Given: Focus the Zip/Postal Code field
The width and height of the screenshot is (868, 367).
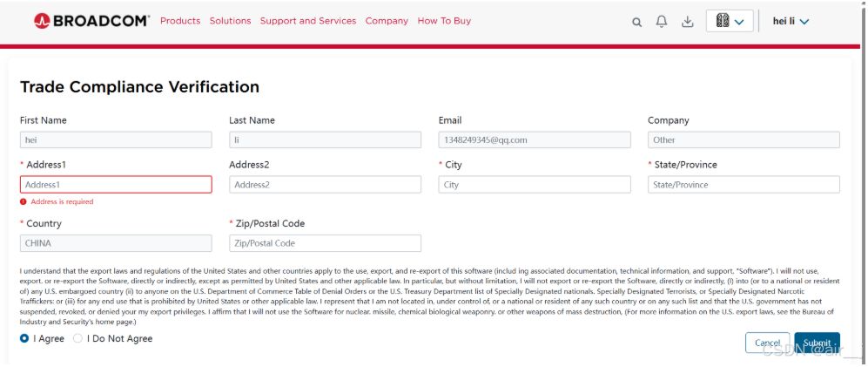Looking at the screenshot, I should click(325, 243).
